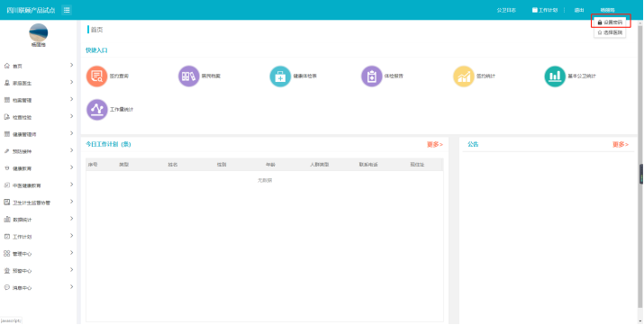The height and width of the screenshot is (325, 644).
Task: Click the syringe icon beside 预防接种
Action: click(6, 151)
